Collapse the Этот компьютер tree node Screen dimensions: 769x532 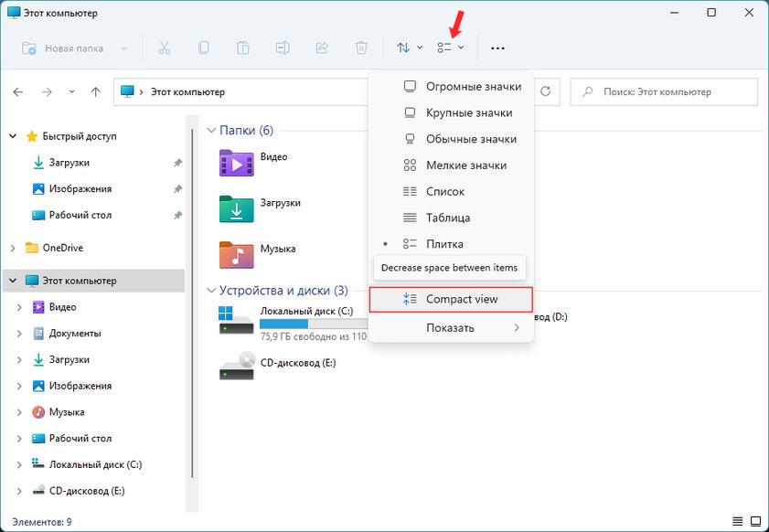[12, 280]
